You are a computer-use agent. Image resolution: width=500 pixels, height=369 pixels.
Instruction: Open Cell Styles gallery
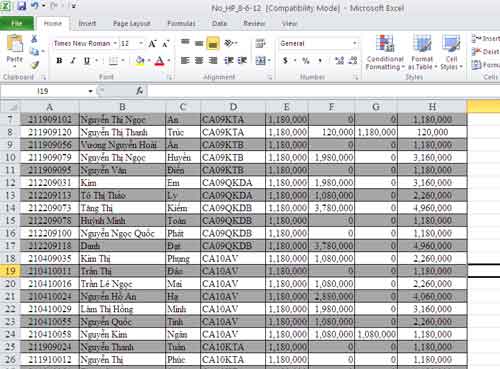coord(451,53)
